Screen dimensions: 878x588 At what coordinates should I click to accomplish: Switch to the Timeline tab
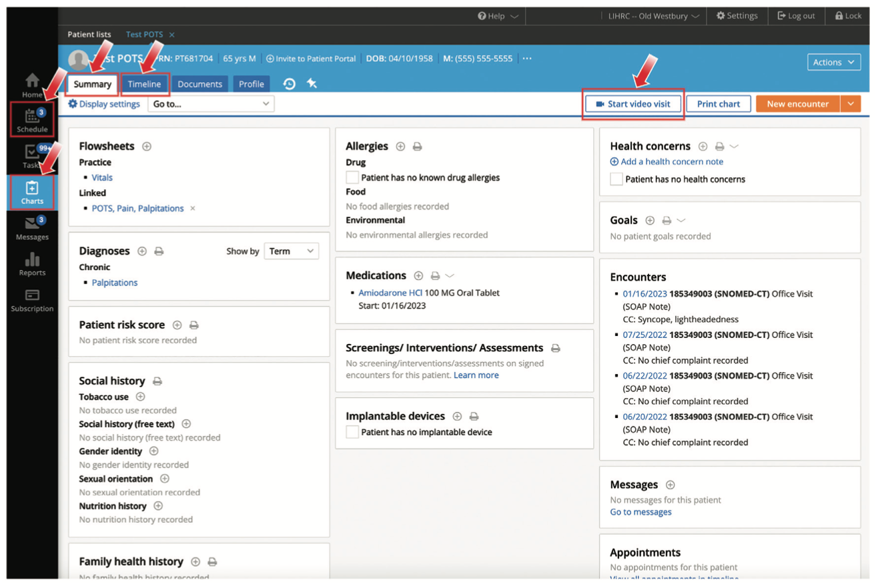(144, 84)
